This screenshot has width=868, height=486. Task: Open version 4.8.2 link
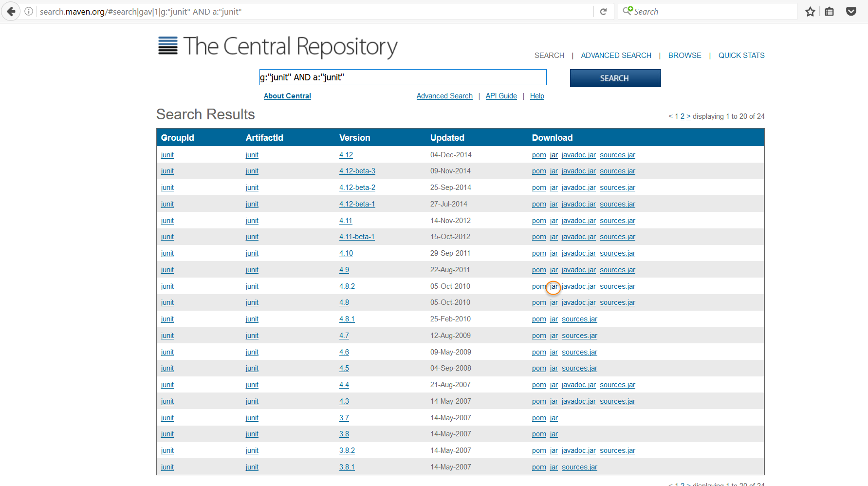347,286
